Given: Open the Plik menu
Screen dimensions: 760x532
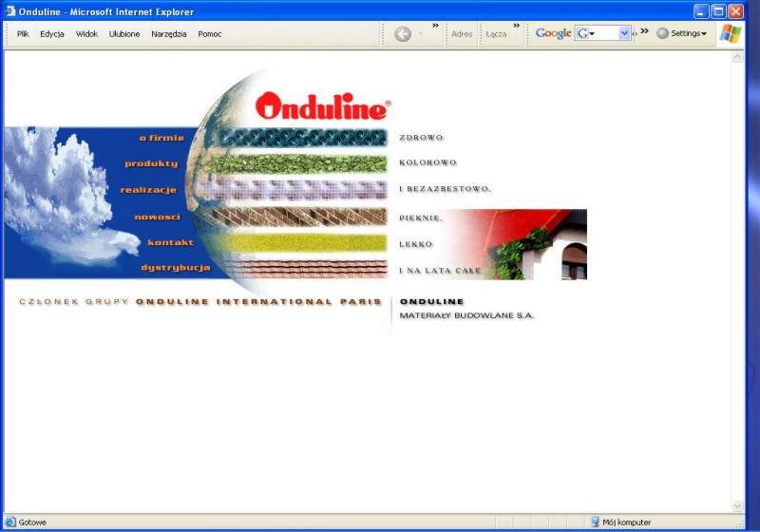Looking at the screenshot, I should 23,34.
